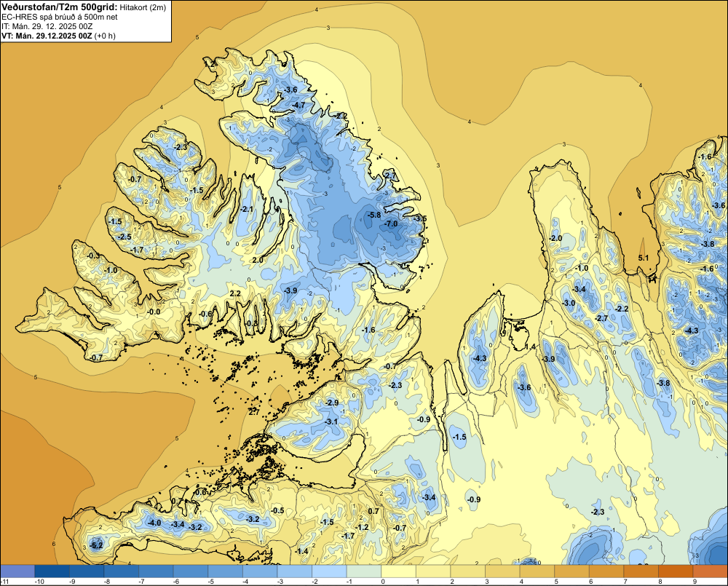Pick the legend swatch between -2 and -1
The image size is (728, 586).
pos(329,571)
